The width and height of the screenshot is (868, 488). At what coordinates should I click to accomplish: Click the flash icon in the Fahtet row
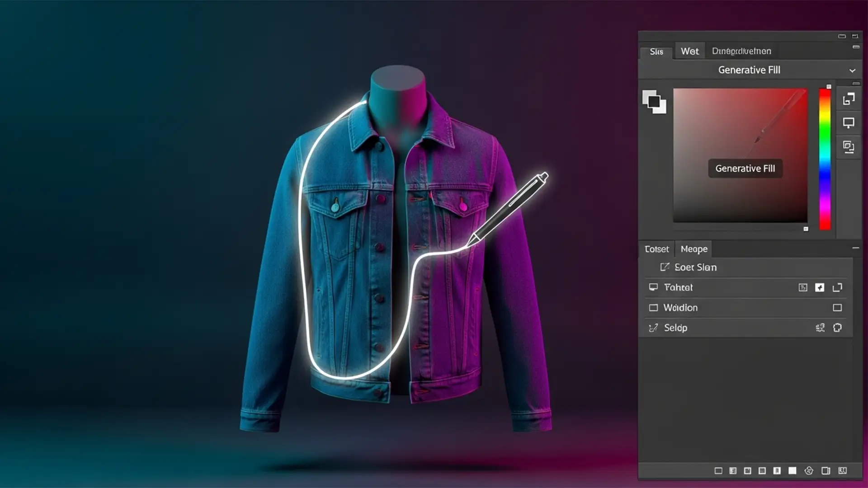820,287
